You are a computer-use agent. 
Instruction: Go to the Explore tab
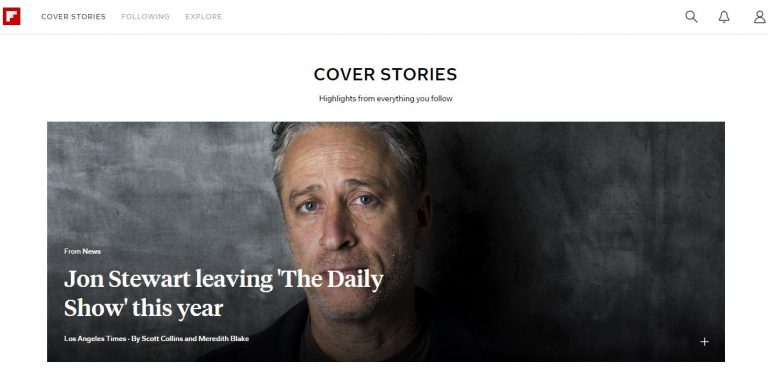tap(204, 17)
